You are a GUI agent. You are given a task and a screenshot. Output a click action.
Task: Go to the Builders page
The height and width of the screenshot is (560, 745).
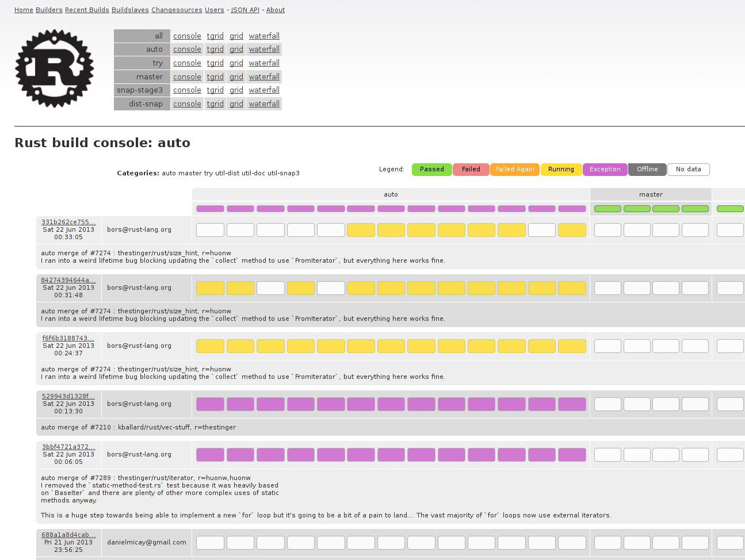(49, 10)
